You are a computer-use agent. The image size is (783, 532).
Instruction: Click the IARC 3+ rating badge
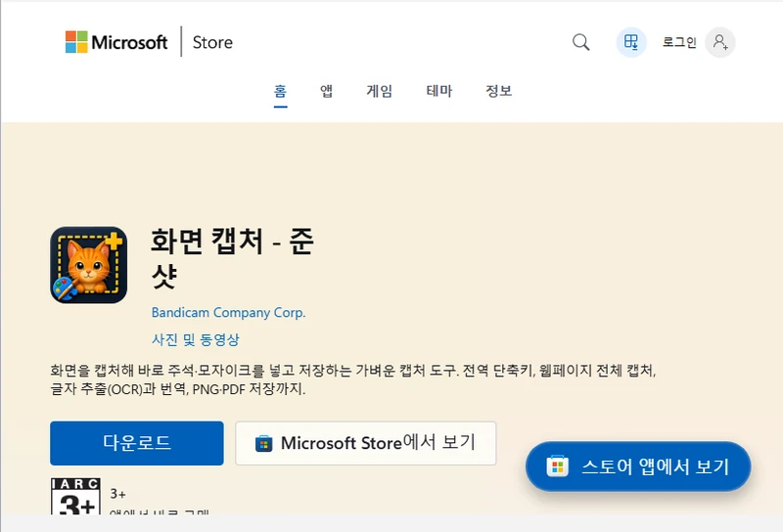(76, 497)
